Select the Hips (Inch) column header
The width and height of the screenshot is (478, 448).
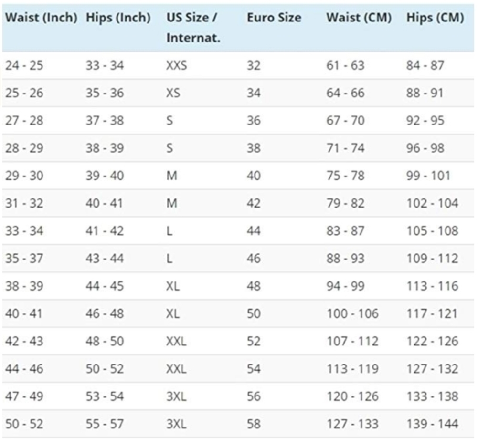118,18
